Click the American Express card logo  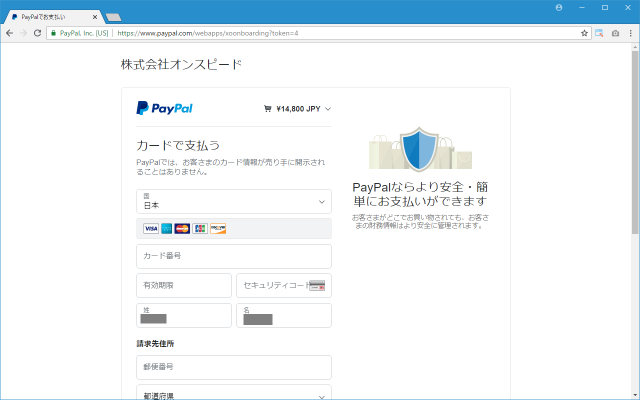[x=167, y=229]
